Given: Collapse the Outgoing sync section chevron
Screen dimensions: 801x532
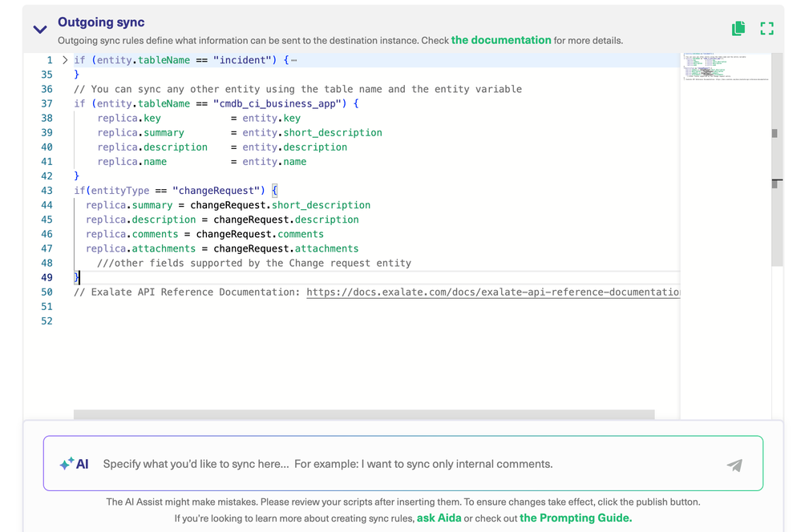Looking at the screenshot, I should click(x=39, y=30).
